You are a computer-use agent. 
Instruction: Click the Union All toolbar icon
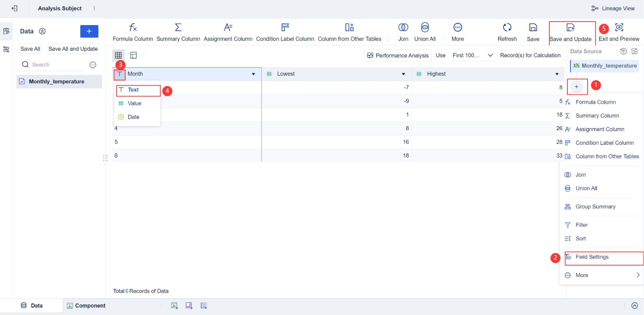pyautogui.click(x=425, y=28)
